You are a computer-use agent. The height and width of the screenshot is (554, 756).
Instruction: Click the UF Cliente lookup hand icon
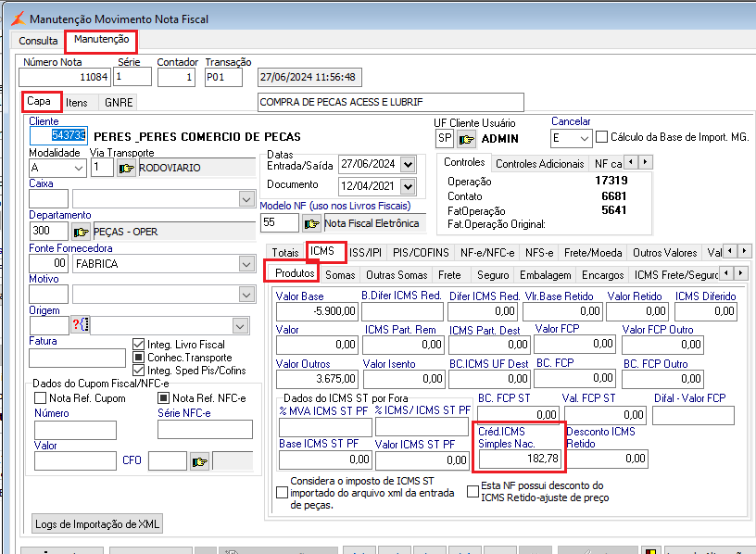pyautogui.click(x=467, y=139)
